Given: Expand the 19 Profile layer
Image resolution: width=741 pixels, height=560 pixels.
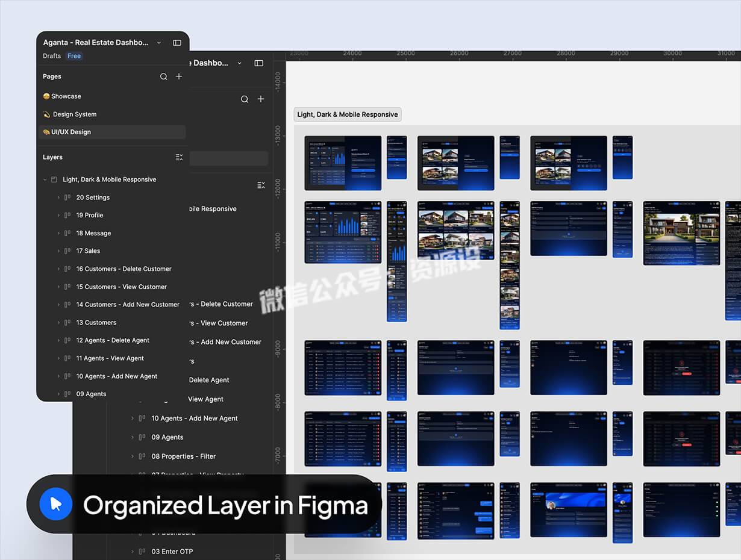Looking at the screenshot, I should pos(58,215).
